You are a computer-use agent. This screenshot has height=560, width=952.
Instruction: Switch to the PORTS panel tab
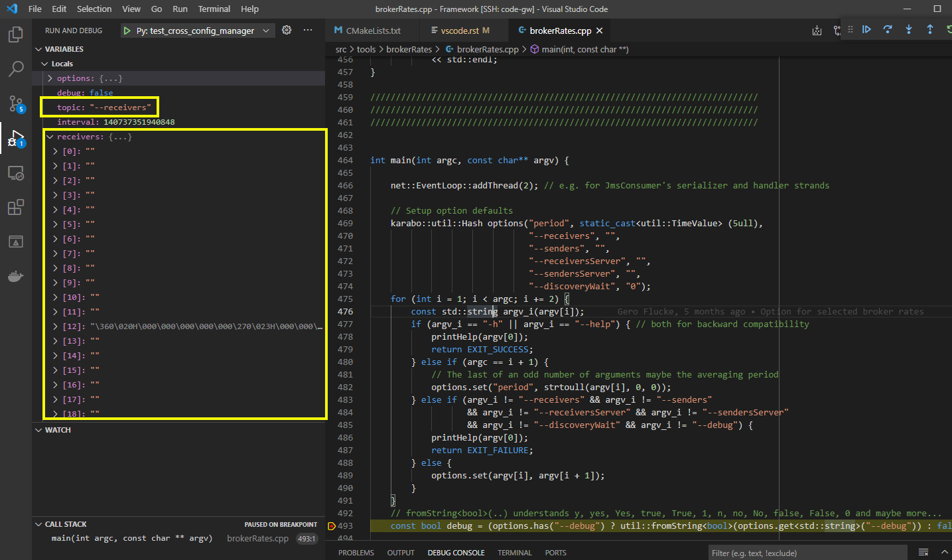[556, 553]
